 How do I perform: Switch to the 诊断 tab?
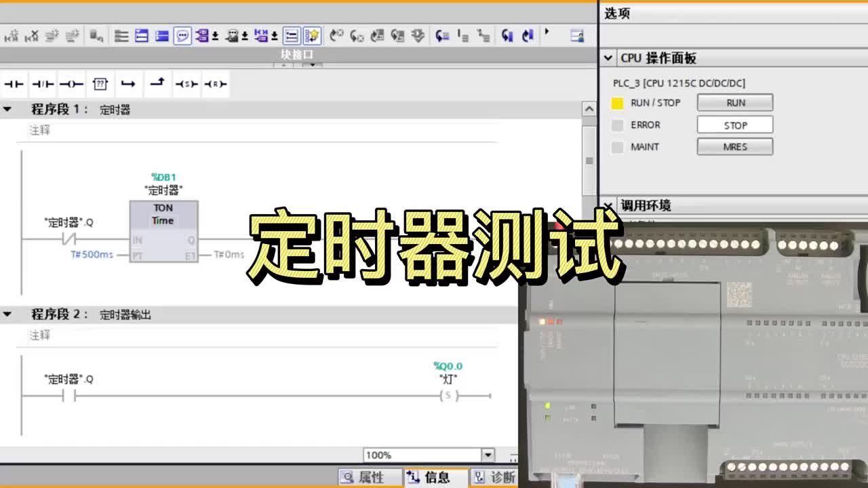(x=495, y=477)
